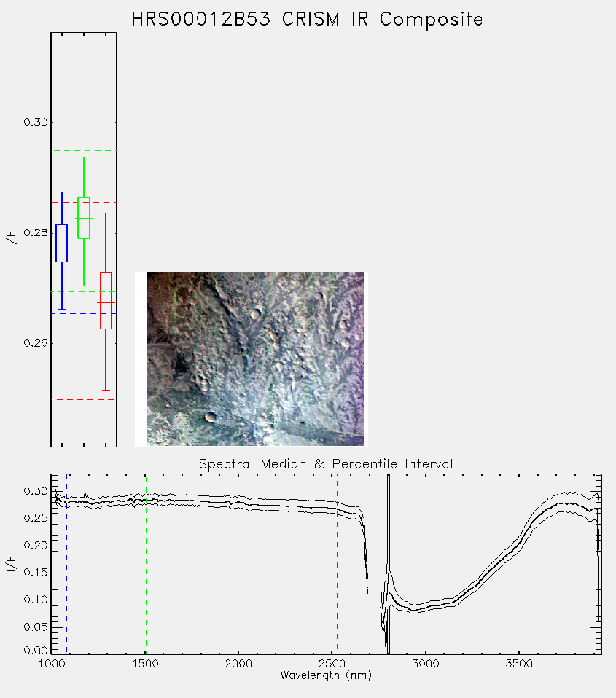Click the 0.30 tick label of box plot
The height and width of the screenshot is (698, 616).
click(x=36, y=122)
